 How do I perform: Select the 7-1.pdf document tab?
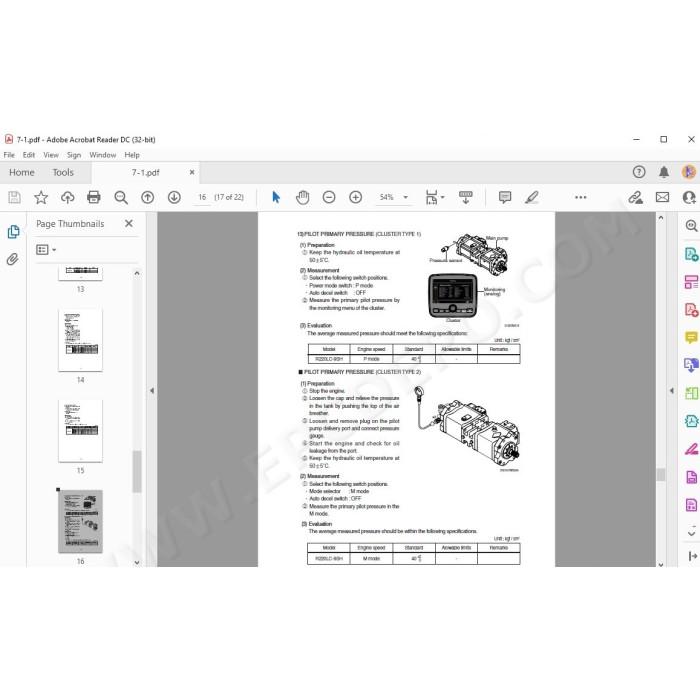145,172
